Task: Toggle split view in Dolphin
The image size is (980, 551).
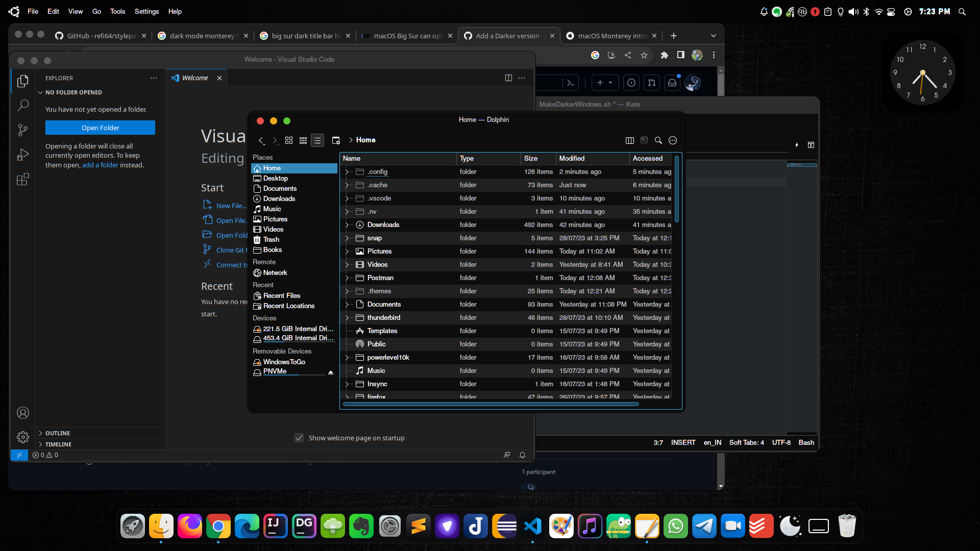Action: pyautogui.click(x=629, y=140)
